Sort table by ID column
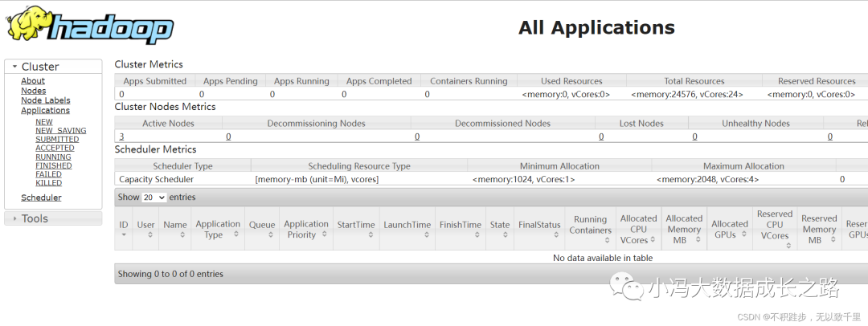 coord(124,229)
